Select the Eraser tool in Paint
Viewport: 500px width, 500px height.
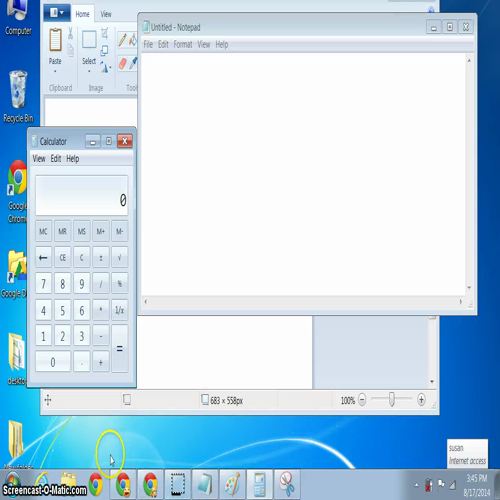[122, 63]
